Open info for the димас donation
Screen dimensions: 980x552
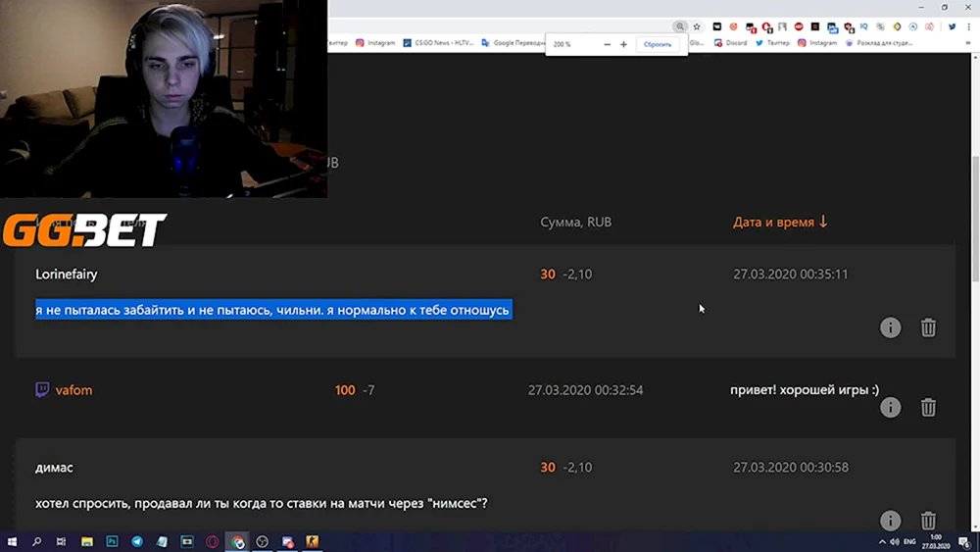[890, 520]
